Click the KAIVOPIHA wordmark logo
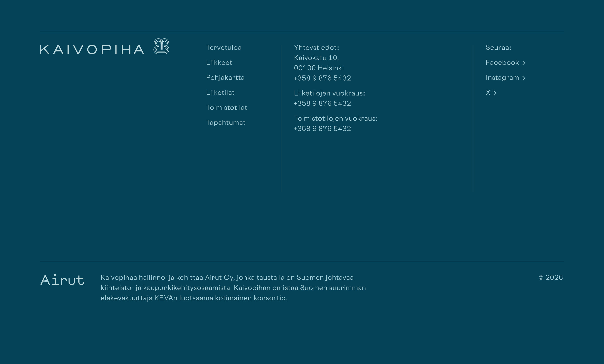The width and height of the screenshot is (604, 364). tap(92, 49)
